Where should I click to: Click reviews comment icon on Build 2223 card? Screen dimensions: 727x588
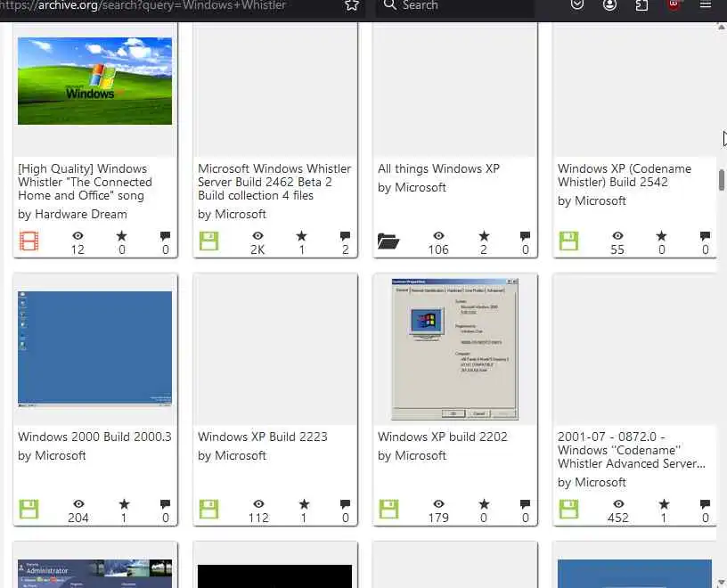pyautogui.click(x=345, y=504)
